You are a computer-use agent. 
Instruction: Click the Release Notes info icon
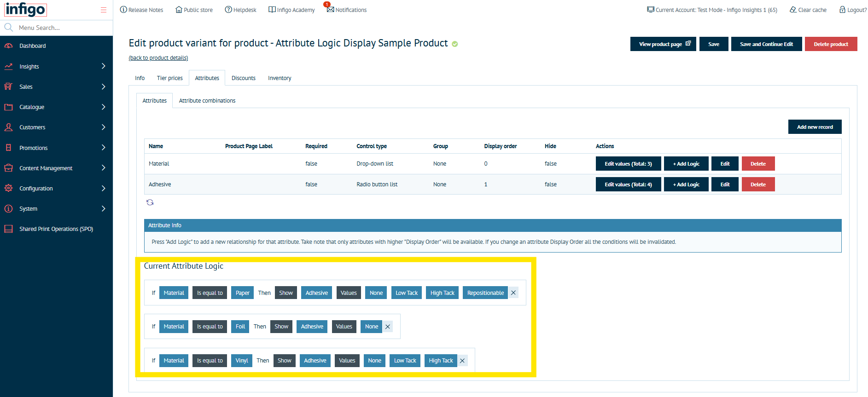point(123,10)
